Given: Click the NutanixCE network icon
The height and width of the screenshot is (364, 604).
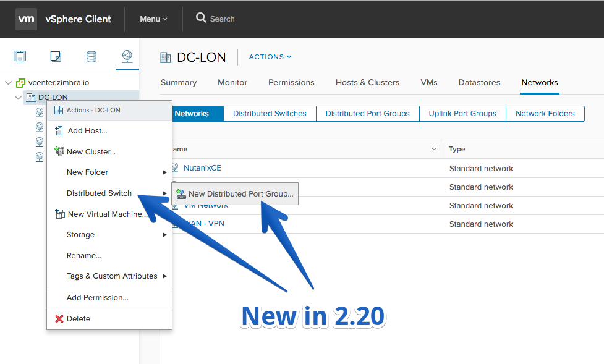Looking at the screenshot, I should (175, 167).
